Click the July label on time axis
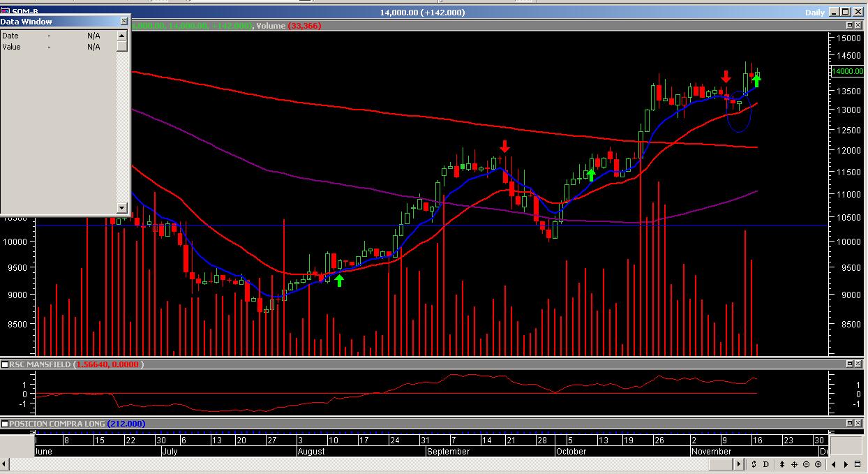Screen dimensions: 868x474 (170, 452)
